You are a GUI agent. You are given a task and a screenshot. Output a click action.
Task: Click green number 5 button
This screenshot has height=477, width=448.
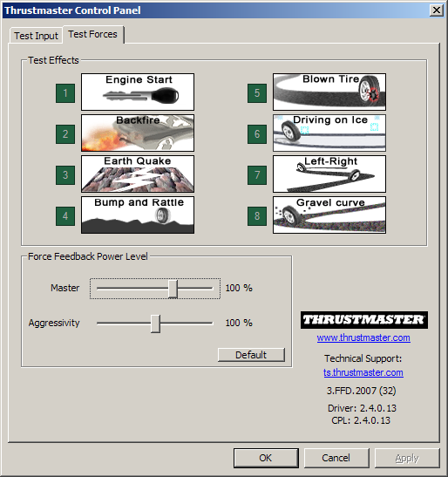point(257,93)
